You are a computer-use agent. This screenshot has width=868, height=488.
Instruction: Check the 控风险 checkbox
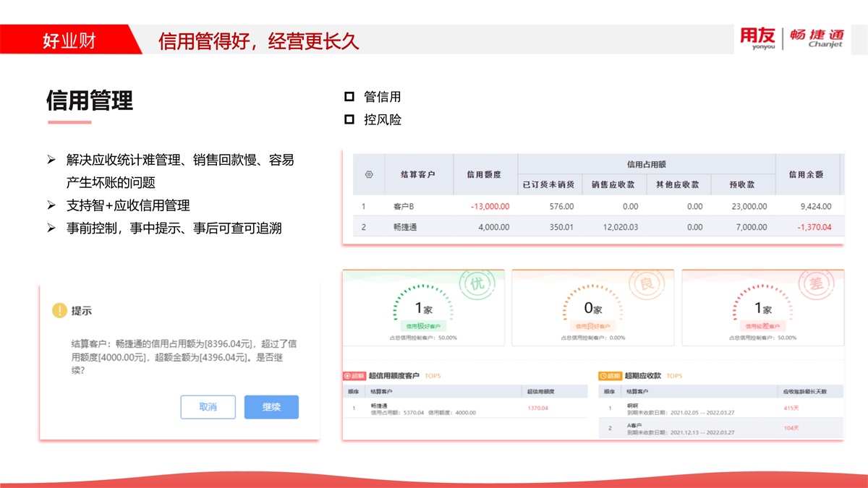pos(349,119)
